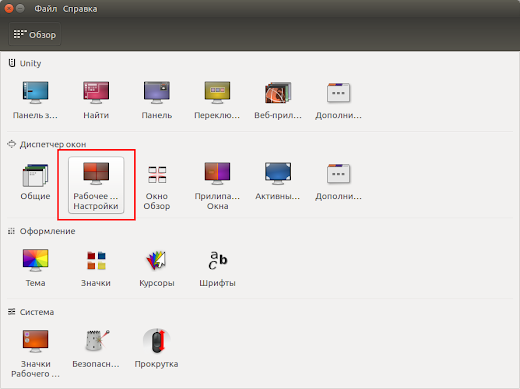This screenshot has height=389, width=520.
Task: Open the Безопасность security settings
Action: click(96, 349)
